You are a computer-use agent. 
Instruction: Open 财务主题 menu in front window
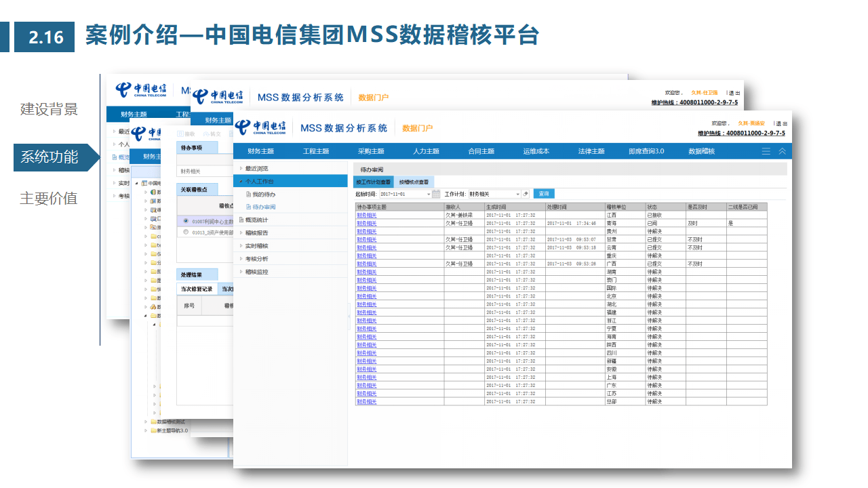(261, 151)
